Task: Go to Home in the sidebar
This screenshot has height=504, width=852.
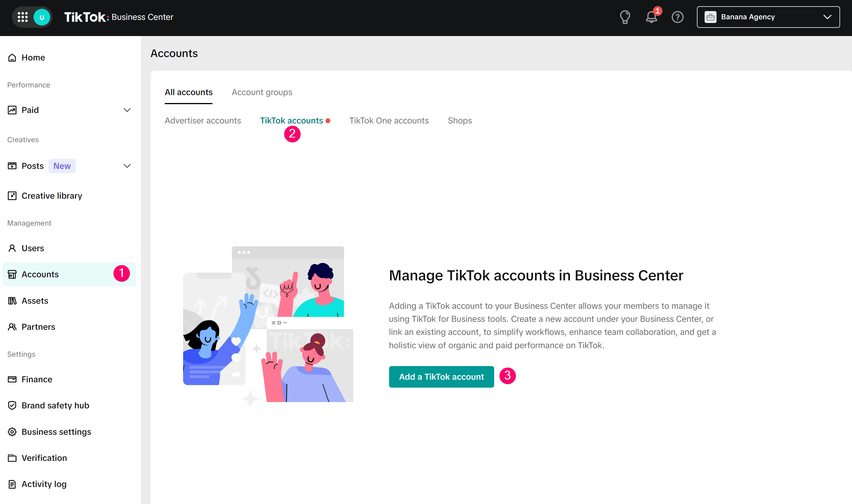Action: tap(69, 58)
